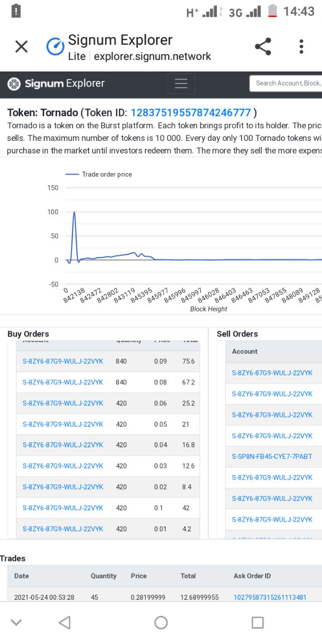Select the Trades Date column header

coord(22,576)
